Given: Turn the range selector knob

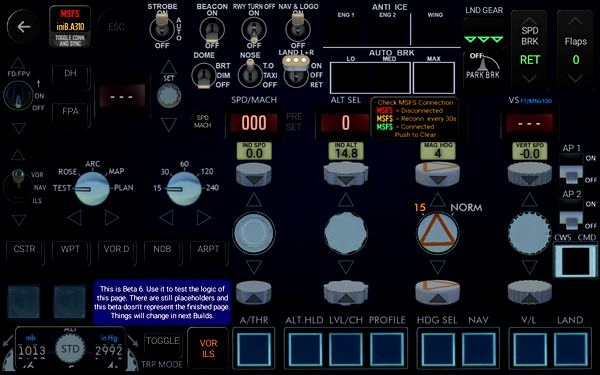Looking at the screenshot, I should click(x=184, y=188).
